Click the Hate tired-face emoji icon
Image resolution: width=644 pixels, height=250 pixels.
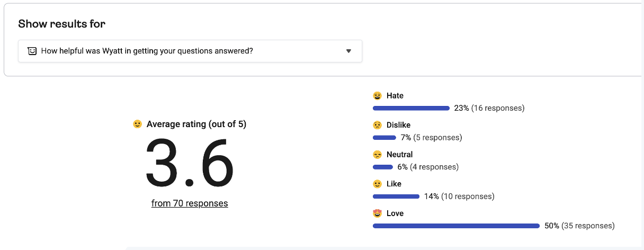coord(377,96)
